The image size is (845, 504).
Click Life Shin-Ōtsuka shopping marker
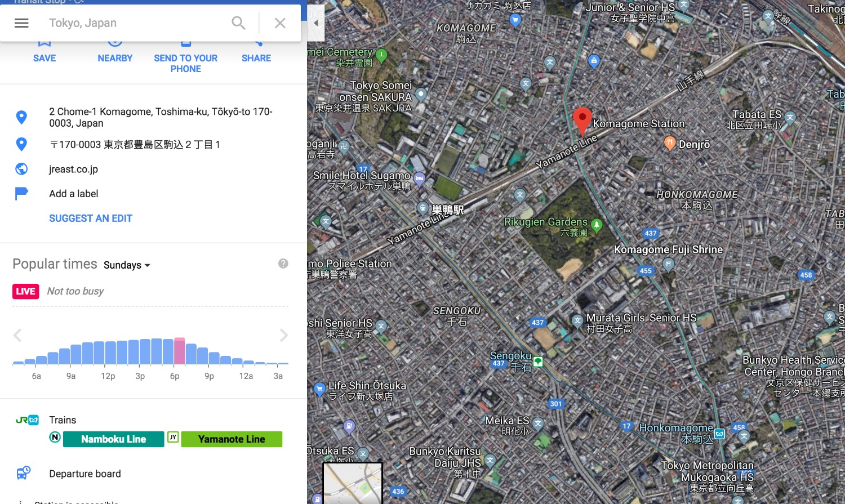coord(319,389)
